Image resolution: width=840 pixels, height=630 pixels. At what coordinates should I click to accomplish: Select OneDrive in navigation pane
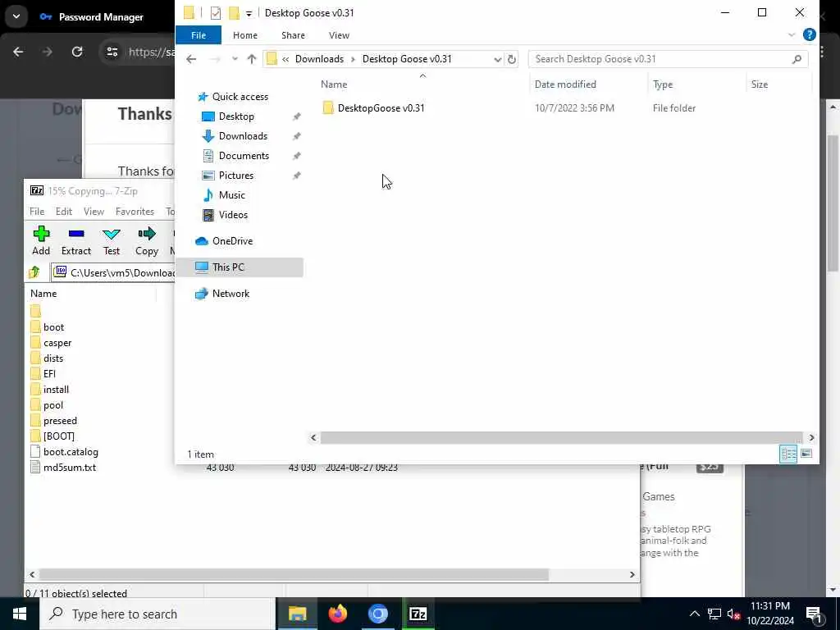pyautogui.click(x=232, y=241)
